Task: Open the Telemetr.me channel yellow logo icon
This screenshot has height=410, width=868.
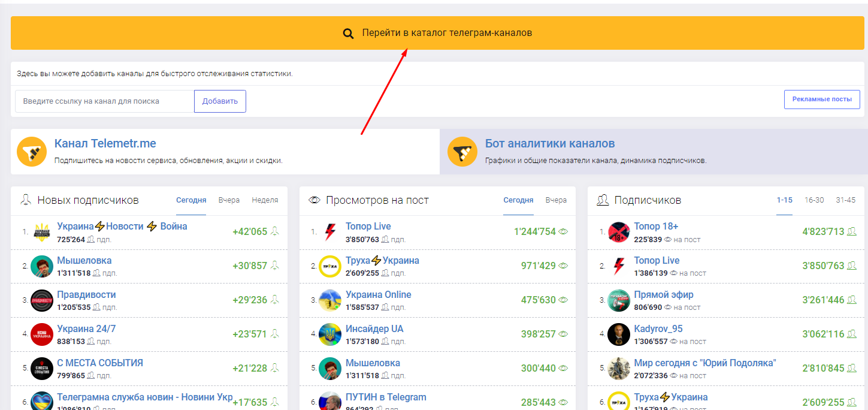Action: [32, 152]
